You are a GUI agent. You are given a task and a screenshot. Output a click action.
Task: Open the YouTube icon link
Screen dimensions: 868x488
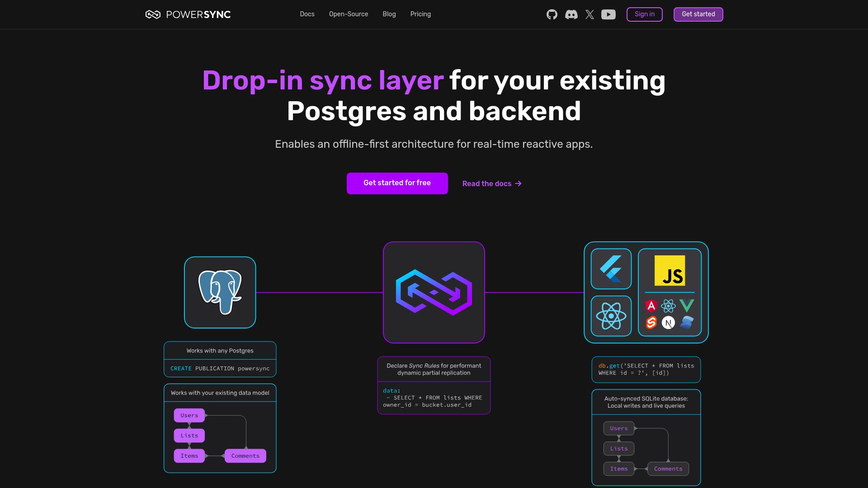click(x=609, y=14)
